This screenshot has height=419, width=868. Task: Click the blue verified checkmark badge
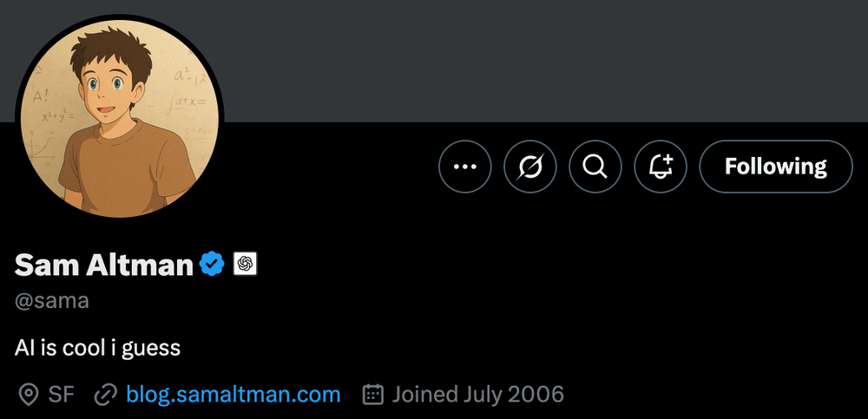point(212,264)
